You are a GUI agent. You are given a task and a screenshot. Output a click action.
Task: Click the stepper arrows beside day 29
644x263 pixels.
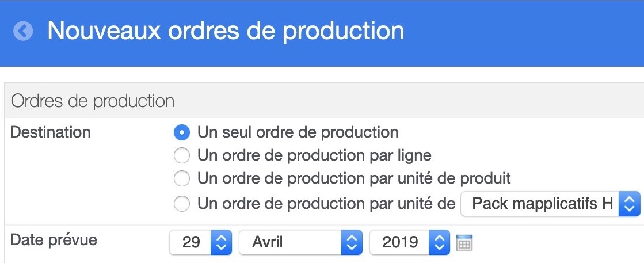222,242
